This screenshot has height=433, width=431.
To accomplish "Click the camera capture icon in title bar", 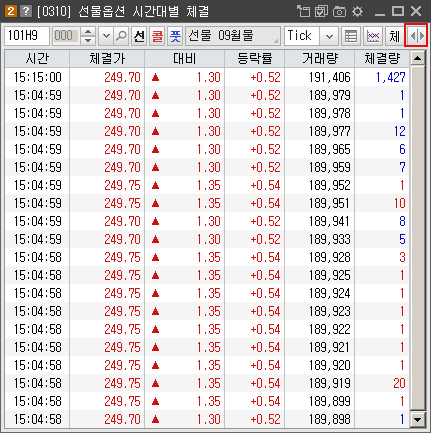I will click(339, 11).
